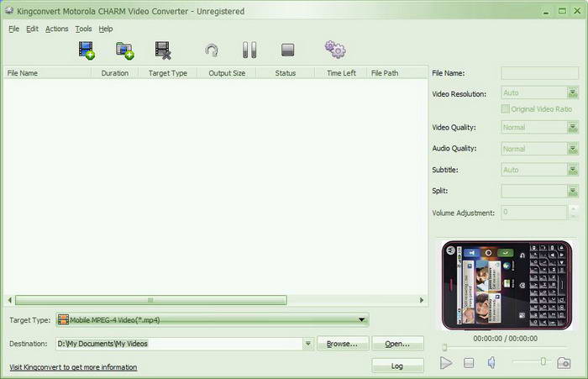The image size is (588, 379).
Task: Minimize the Kingconvert window
Action: click(546, 11)
